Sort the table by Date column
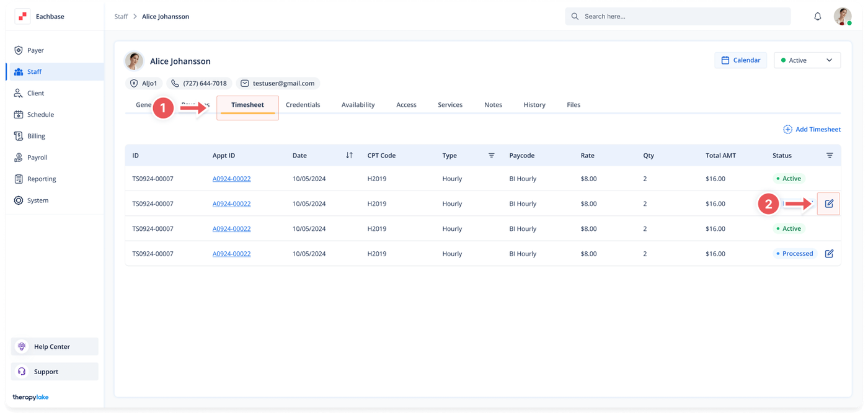 pyautogui.click(x=349, y=155)
